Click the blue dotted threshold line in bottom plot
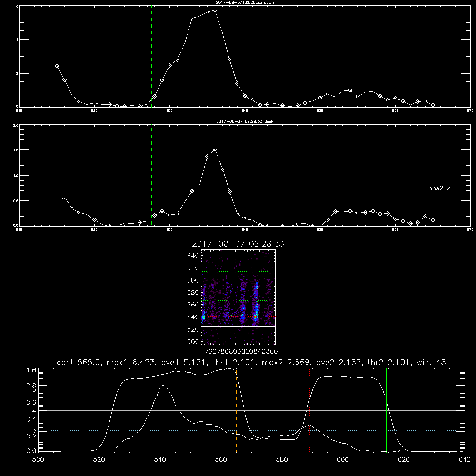 coord(251,430)
